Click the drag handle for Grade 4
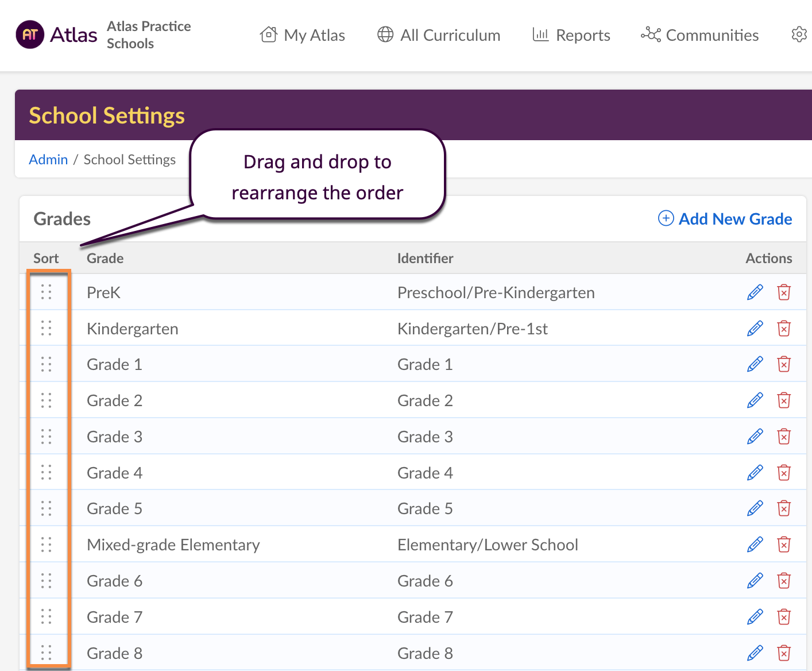This screenshot has width=812, height=671. (47, 473)
